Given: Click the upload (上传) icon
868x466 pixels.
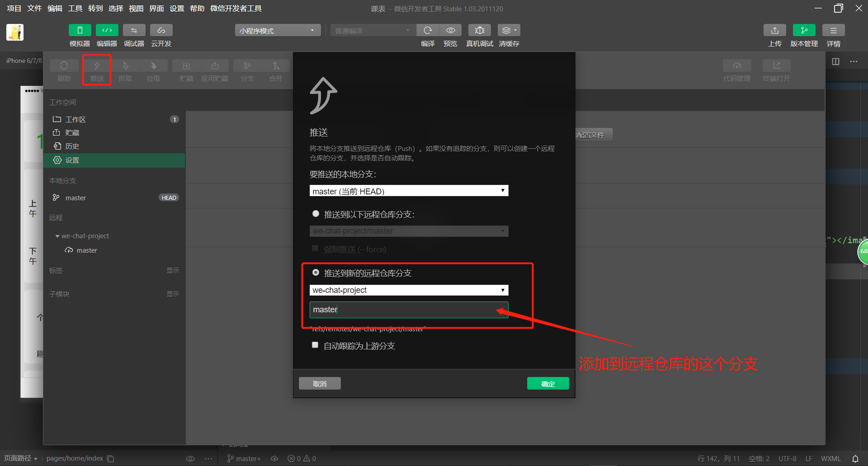Looking at the screenshot, I should point(775,30).
